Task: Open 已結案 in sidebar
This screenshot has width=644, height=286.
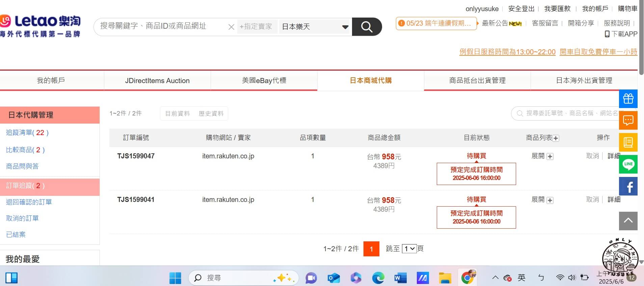Action: [16, 234]
